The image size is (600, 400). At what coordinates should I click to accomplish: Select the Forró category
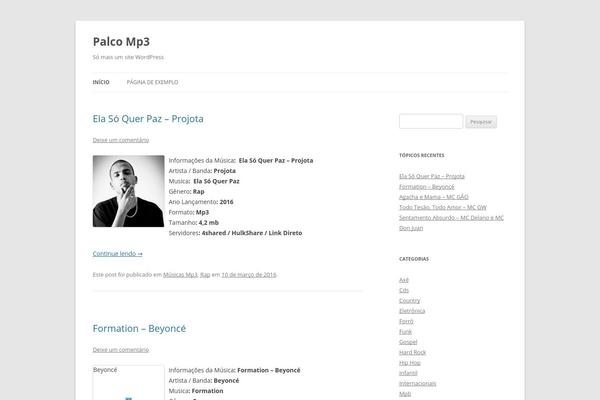click(x=406, y=321)
